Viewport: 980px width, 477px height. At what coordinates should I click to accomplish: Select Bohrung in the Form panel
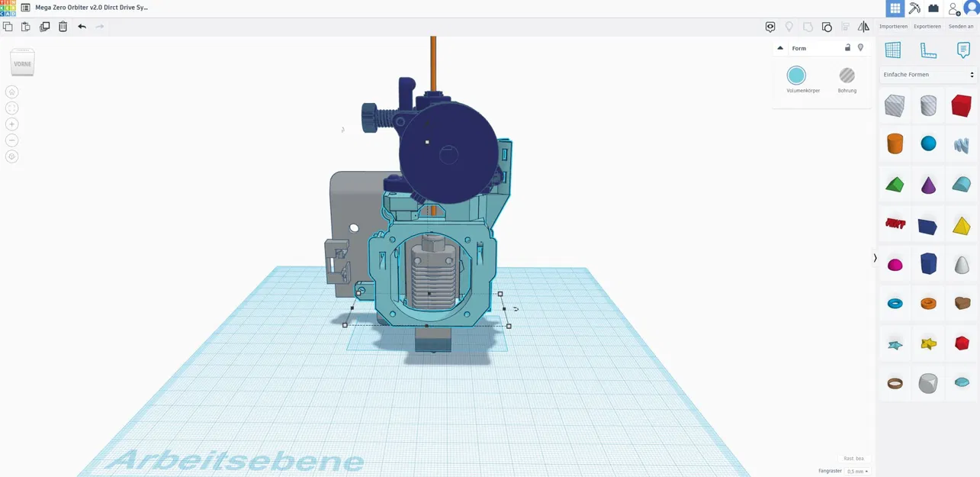pyautogui.click(x=847, y=76)
